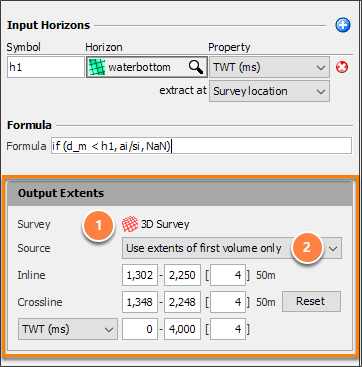Click the Reset extents button

pos(311,301)
